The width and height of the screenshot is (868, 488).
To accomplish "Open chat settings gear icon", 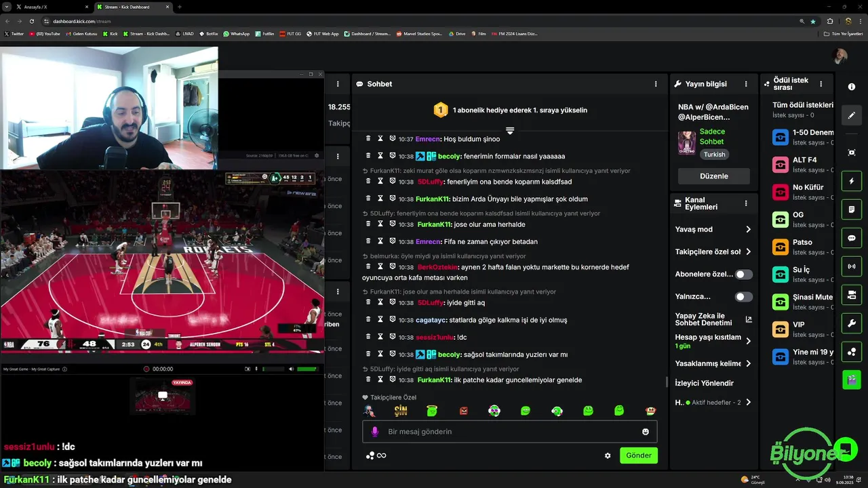I will [x=608, y=455].
